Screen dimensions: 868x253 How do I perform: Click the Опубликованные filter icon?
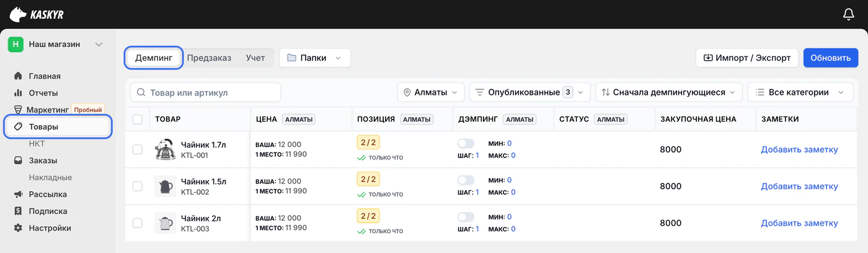pos(479,92)
